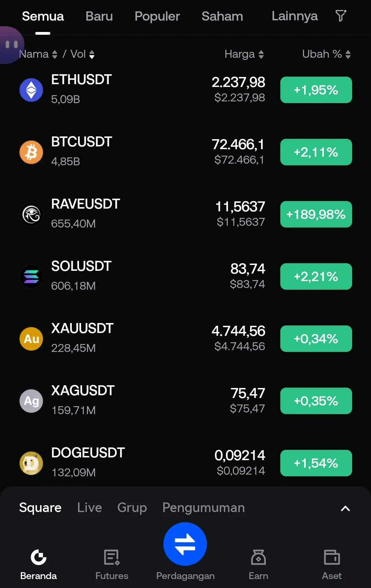Tap the Bitcoin coin icon
The height and width of the screenshot is (588, 371).
31,152
